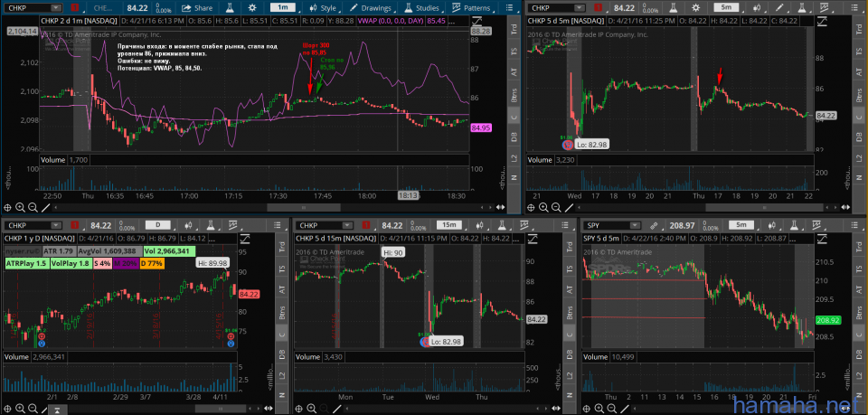
Task: Change the 5m timeframe in SPY chart
Action: point(741,225)
